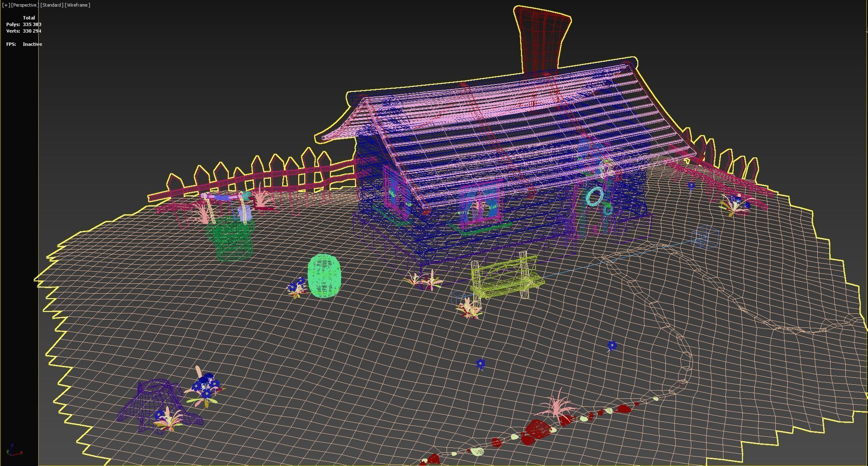Open the Perspective viewport view menu
Screen dimensions: 868x466
25,5
